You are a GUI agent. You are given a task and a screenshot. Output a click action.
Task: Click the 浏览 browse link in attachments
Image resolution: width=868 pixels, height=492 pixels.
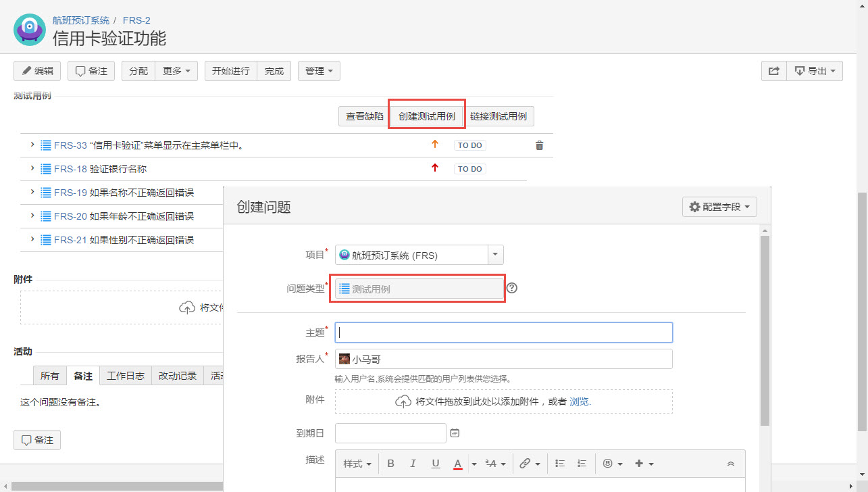(x=580, y=401)
